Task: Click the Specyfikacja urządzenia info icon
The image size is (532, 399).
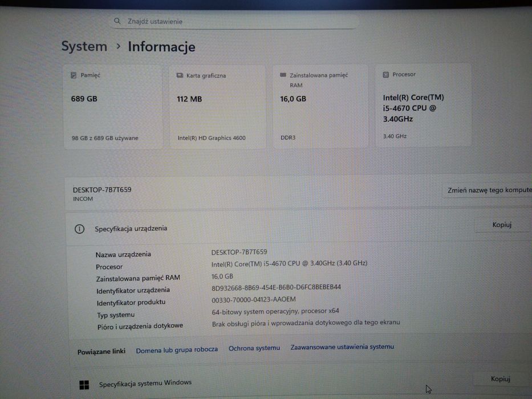Action: [79, 229]
